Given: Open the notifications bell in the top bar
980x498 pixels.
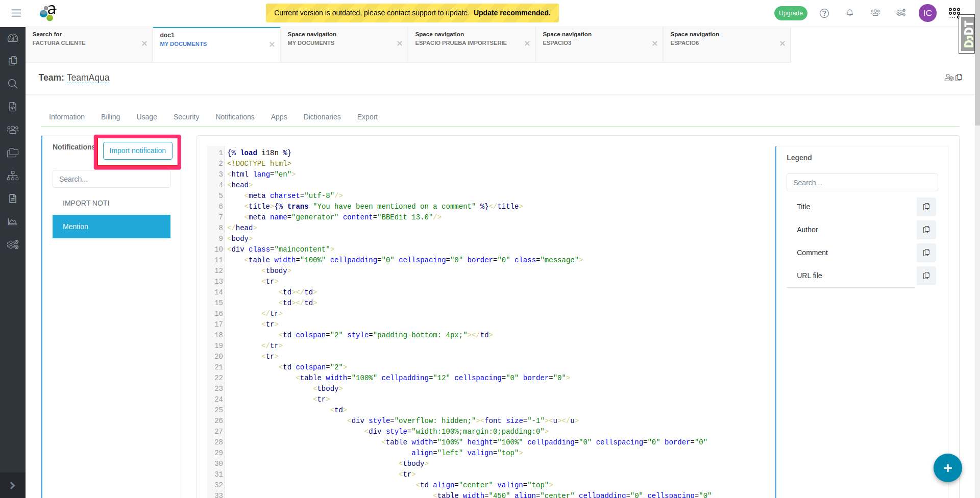Looking at the screenshot, I should 849,13.
